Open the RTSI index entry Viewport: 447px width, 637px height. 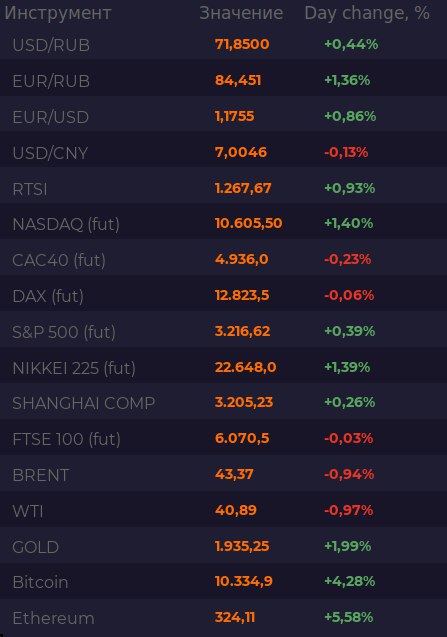coord(224,188)
